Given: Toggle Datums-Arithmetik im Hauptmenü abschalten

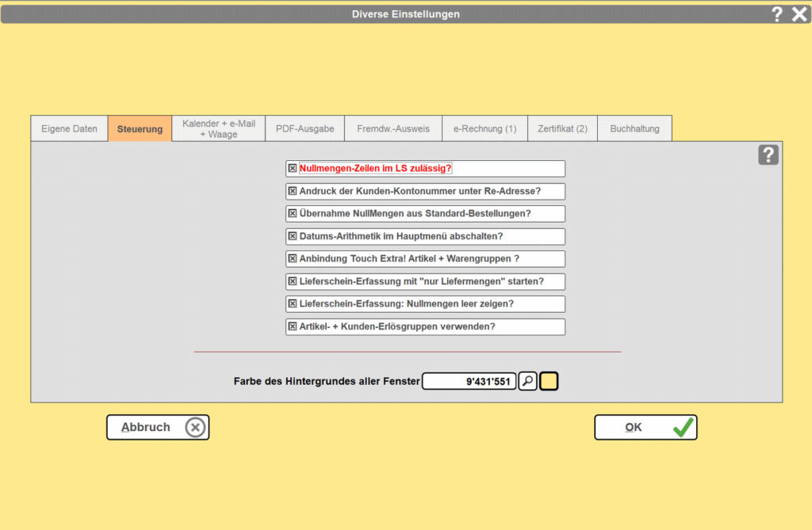Looking at the screenshot, I should (293, 236).
